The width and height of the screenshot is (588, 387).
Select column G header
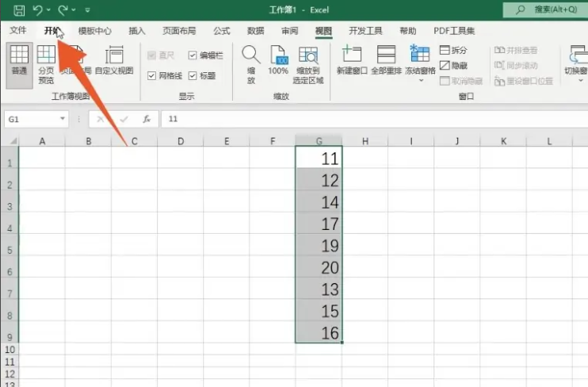tap(319, 141)
